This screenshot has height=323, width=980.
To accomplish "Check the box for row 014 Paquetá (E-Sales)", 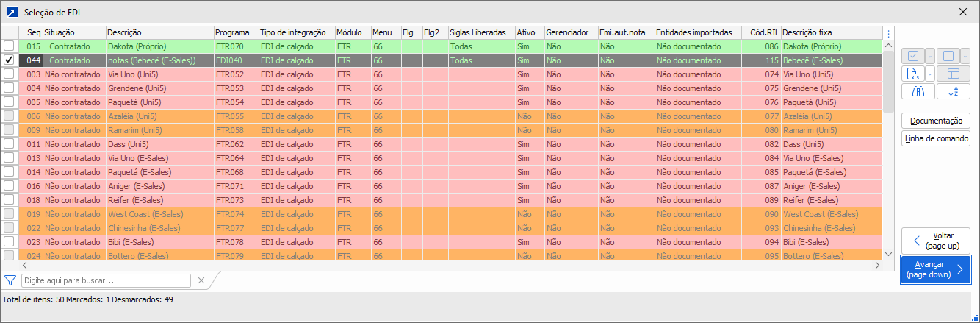I will [9, 171].
